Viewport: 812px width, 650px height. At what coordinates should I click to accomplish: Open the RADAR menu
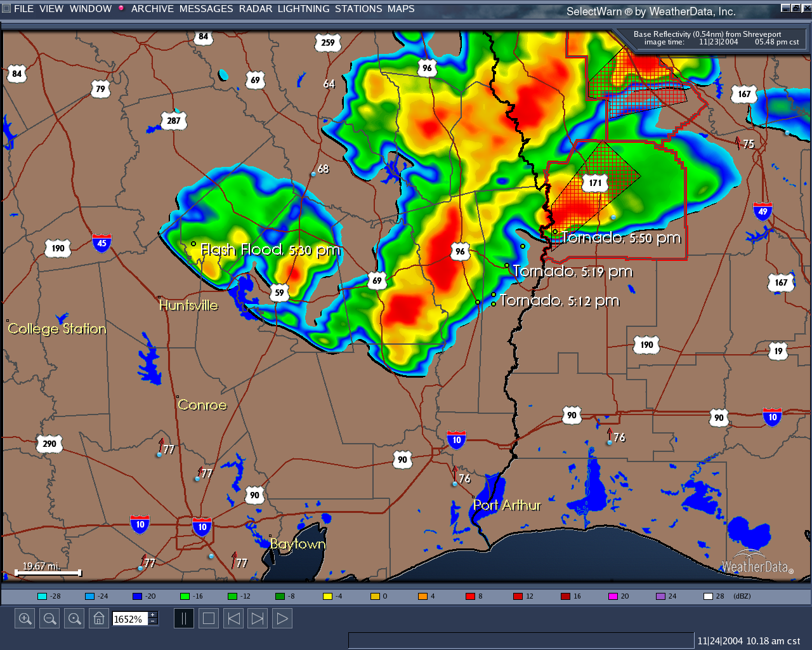coord(256,9)
